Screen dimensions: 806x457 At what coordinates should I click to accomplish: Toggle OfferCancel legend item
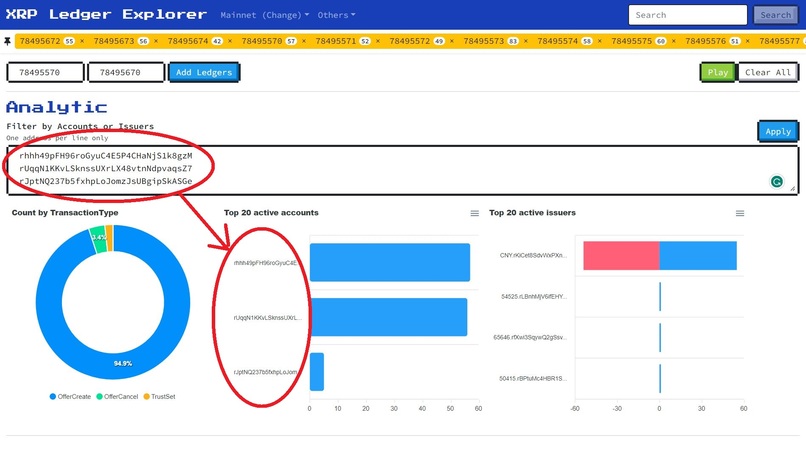[x=117, y=396]
